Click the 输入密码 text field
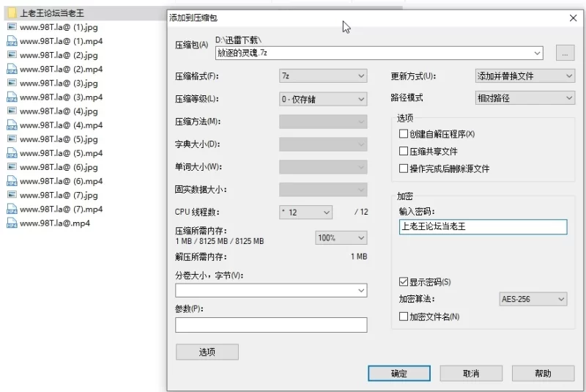Viewport: 586px width, 392px height. point(482,226)
